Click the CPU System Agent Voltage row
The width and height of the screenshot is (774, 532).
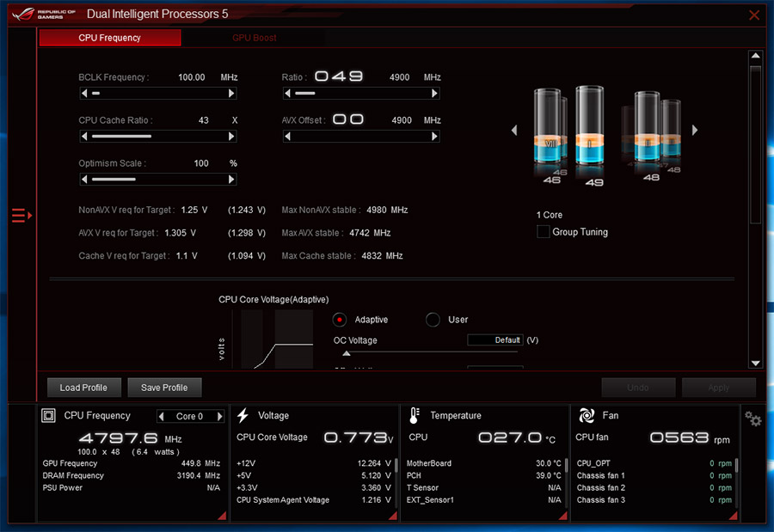tap(313, 500)
